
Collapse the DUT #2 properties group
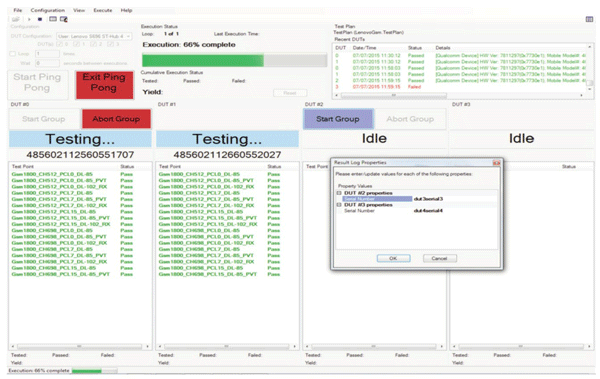pos(339,193)
